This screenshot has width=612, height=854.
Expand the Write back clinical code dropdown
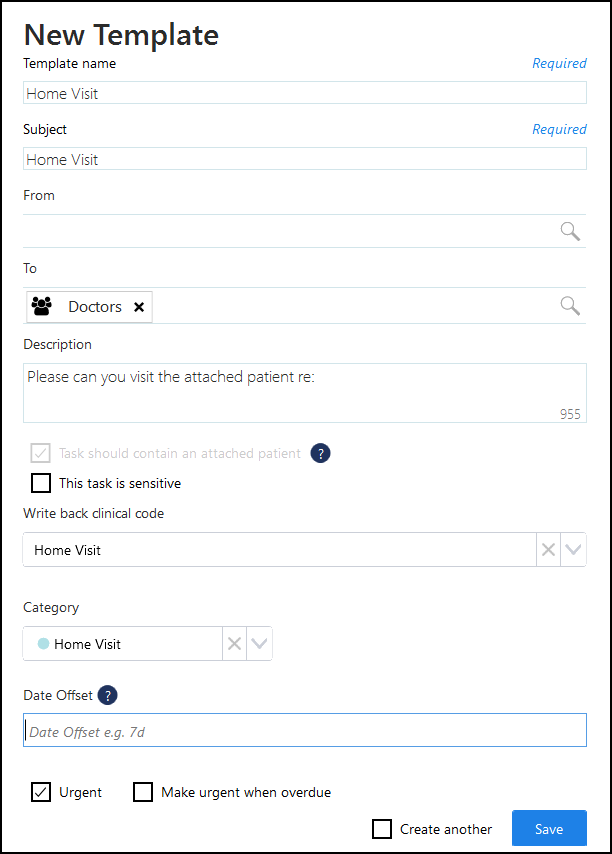pyautogui.click(x=573, y=550)
